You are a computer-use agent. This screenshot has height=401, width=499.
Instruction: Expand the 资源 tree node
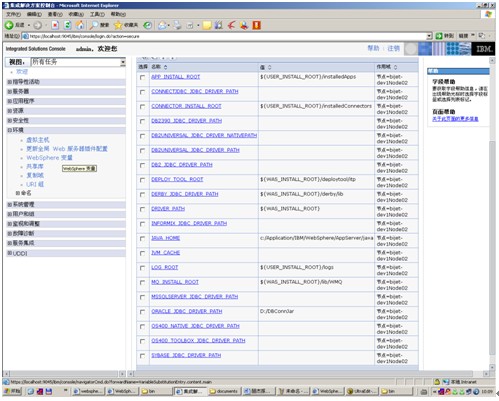point(10,111)
